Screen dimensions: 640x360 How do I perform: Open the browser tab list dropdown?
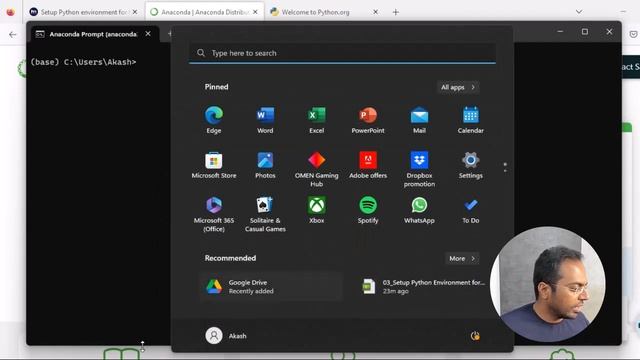(579, 12)
